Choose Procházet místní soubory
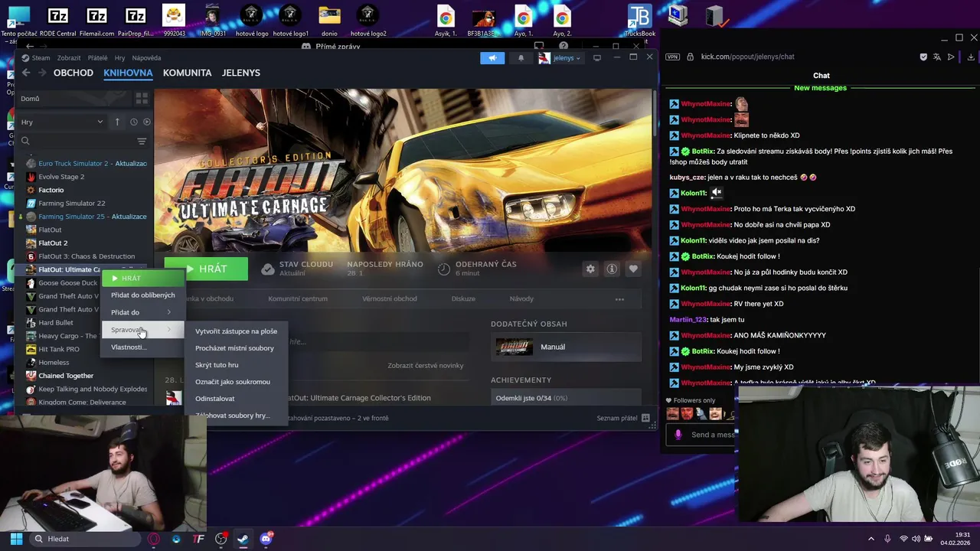Viewport: 980px width, 551px height. [236, 348]
